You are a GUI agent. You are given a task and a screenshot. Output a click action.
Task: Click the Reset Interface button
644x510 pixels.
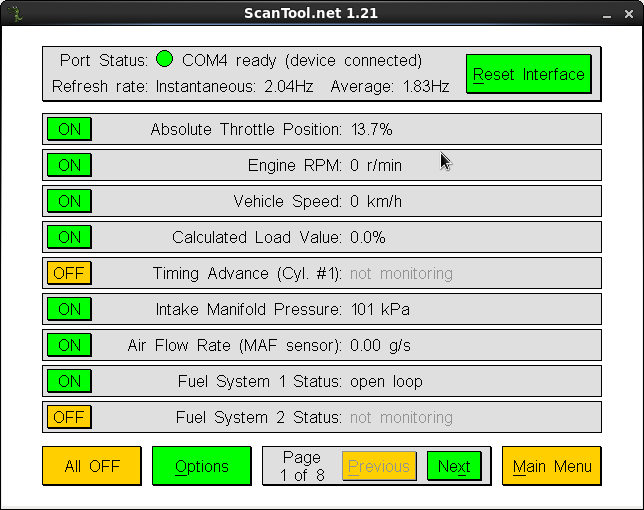tap(529, 74)
